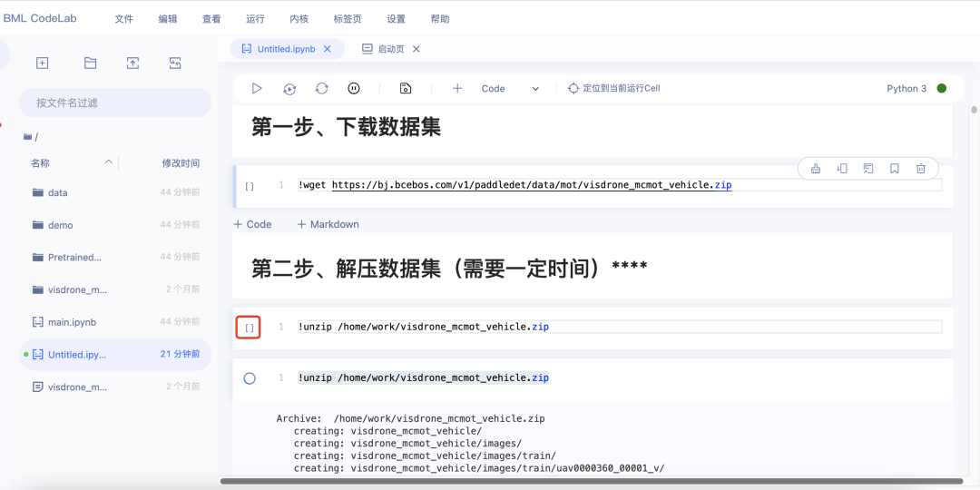980x490 pixels.
Task: Click the 第一步、下载数据集 heading
Action: (x=347, y=127)
